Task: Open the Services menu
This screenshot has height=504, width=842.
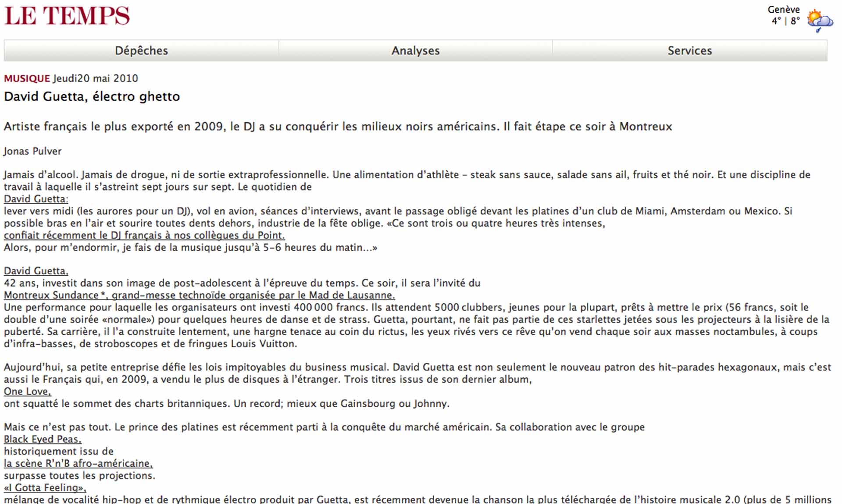Action: pyautogui.click(x=690, y=50)
